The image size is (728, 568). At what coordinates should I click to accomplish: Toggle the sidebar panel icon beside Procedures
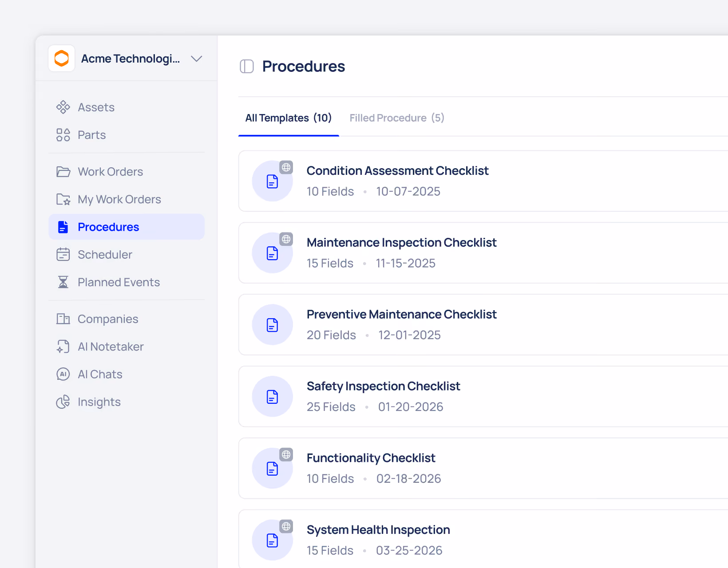[246, 67]
